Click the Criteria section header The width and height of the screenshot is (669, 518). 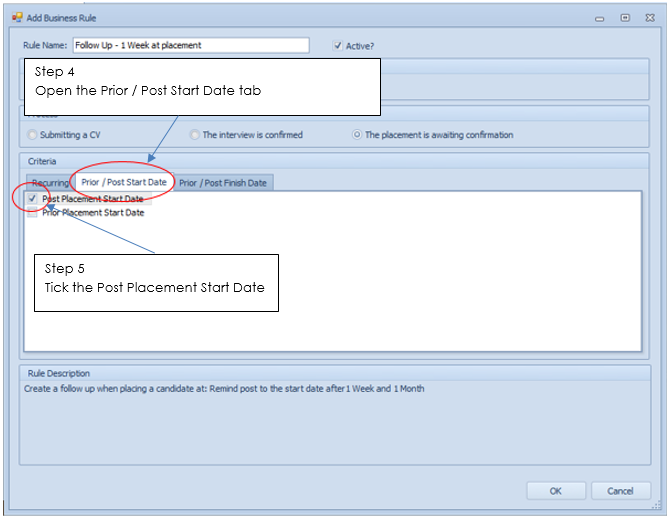pyautogui.click(x=43, y=161)
